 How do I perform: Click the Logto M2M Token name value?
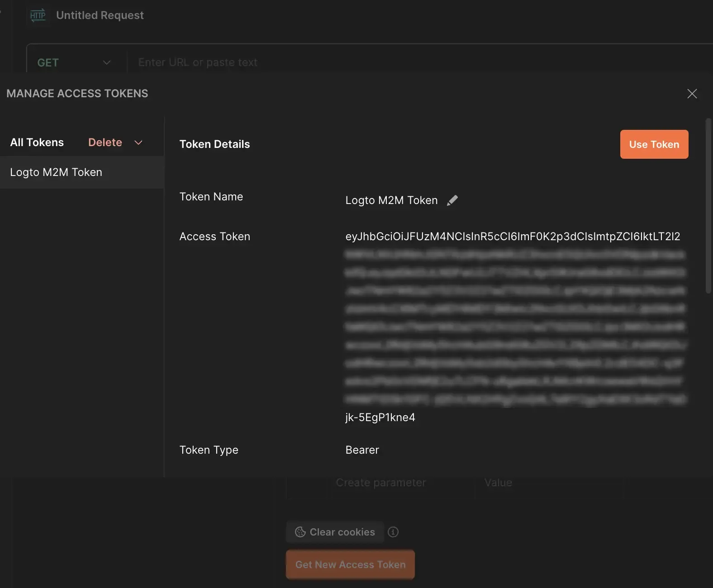[x=391, y=200]
